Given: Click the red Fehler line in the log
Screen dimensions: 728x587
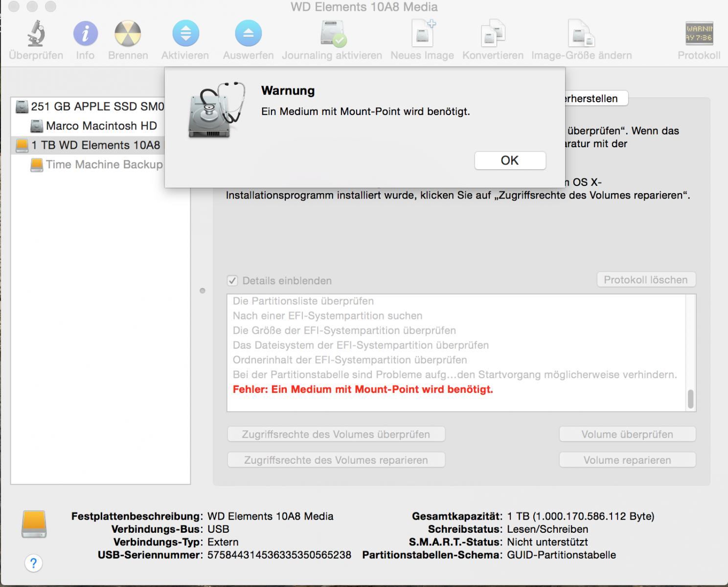Looking at the screenshot, I should (363, 389).
